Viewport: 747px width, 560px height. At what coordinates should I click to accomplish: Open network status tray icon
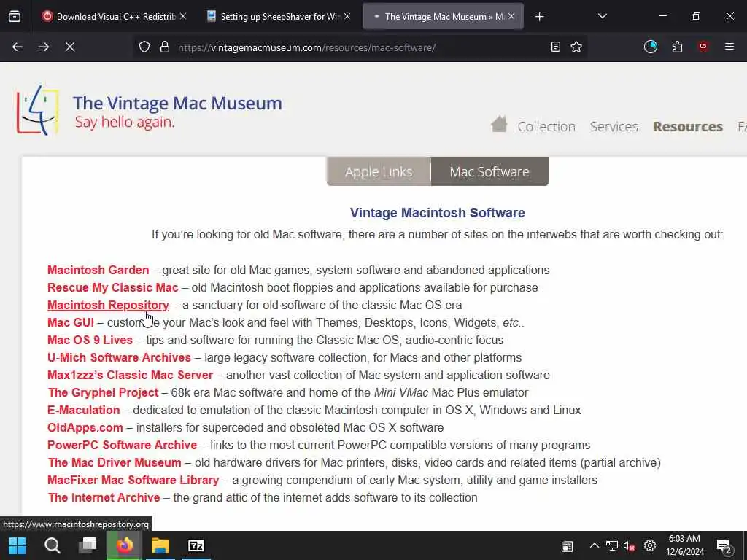(x=612, y=546)
